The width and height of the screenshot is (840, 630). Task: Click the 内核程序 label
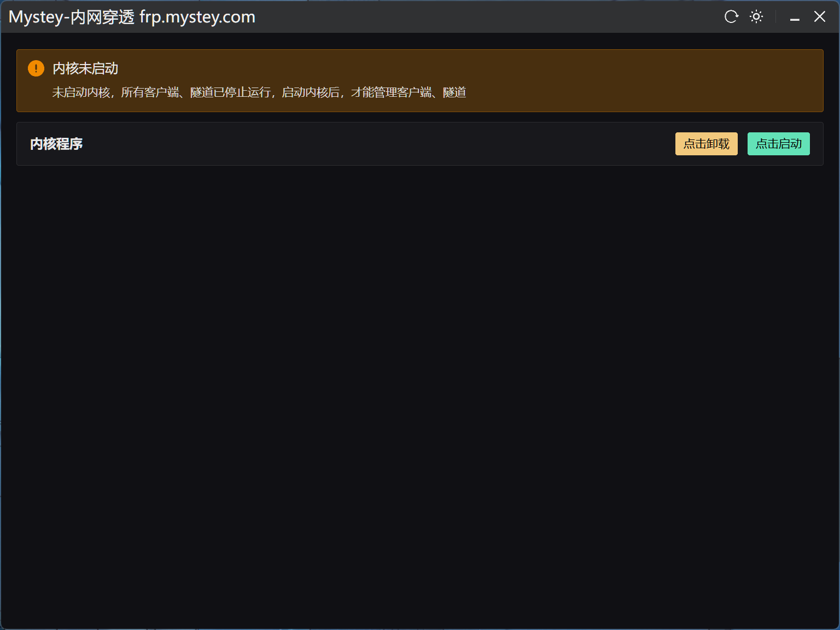56,144
